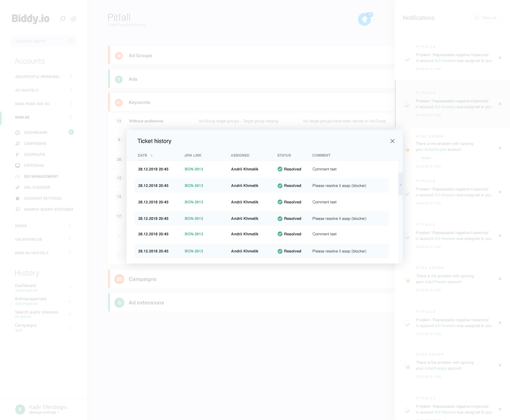Click the Campaigns icon in the sidebar menu
This screenshot has height=420, width=510.
(17, 144)
